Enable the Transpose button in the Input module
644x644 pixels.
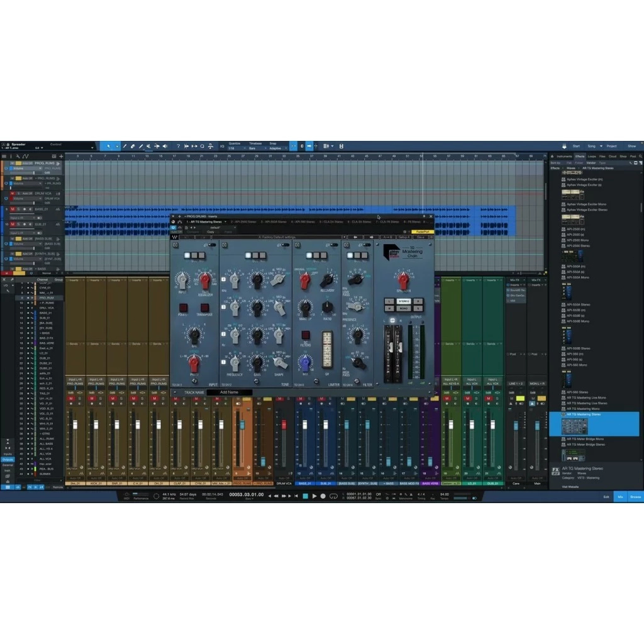tap(204, 308)
